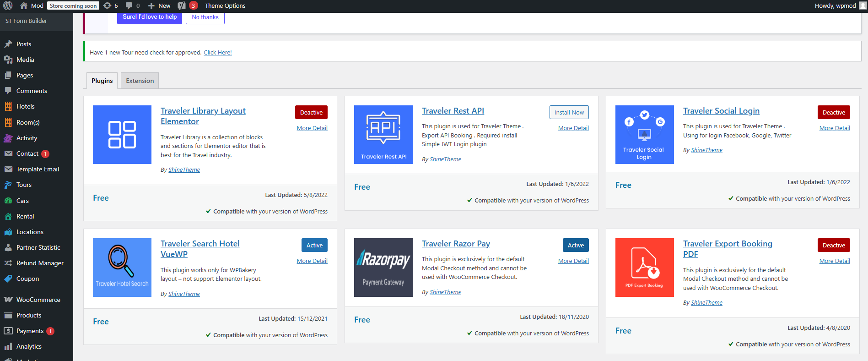Open More Detail for Traveler Razor Pay

573,261
